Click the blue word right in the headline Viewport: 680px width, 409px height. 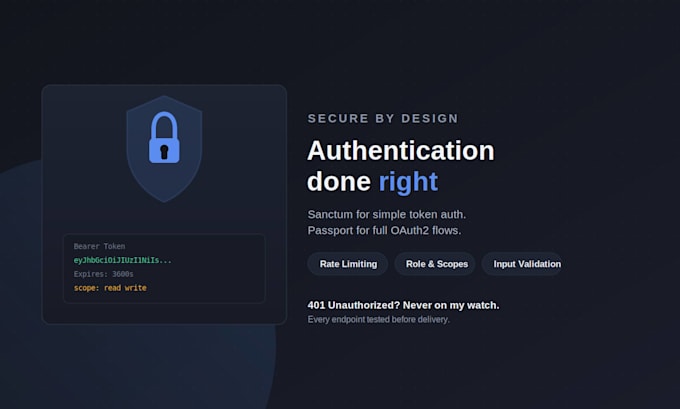click(408, 181)
